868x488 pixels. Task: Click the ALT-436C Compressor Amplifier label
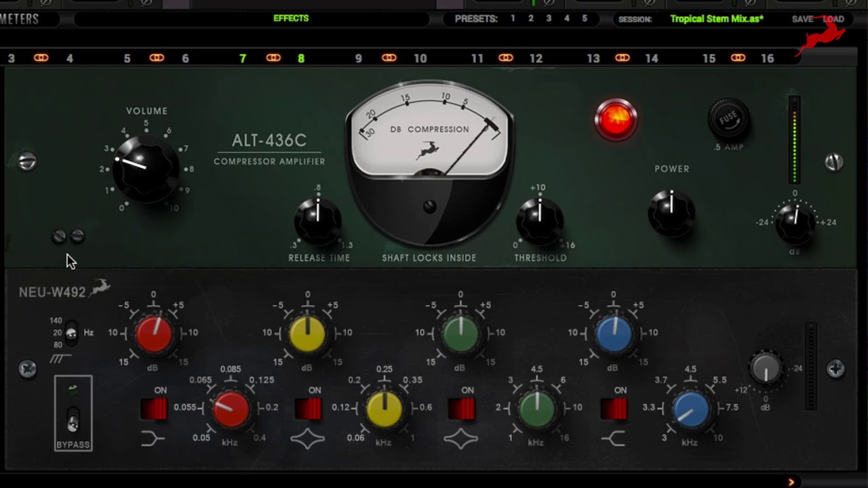pyautogui.click(x=269, y=149)
